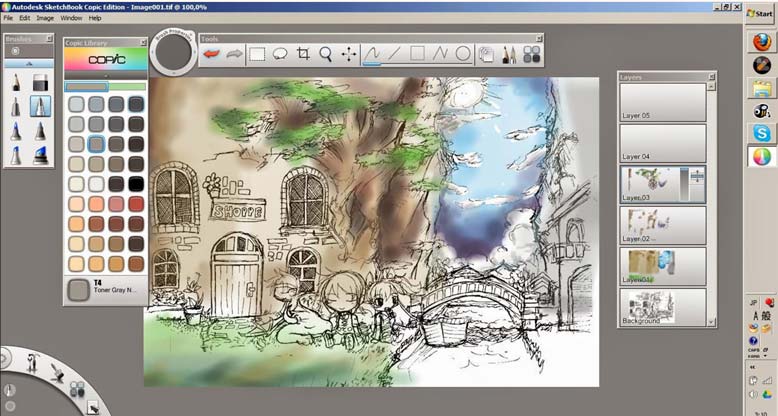
Task: Select Layer 05 in Layers panel
Action: click(x=662, y=102)
